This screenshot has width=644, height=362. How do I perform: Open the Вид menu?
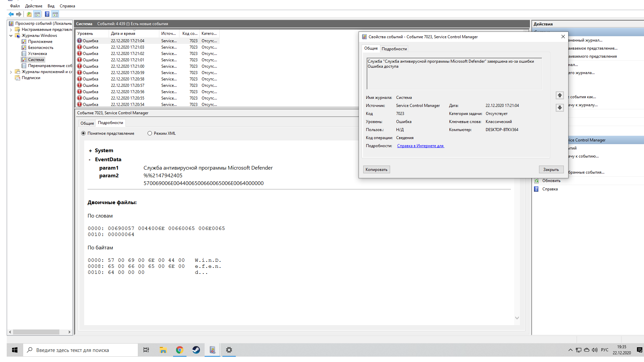[51, 6]
